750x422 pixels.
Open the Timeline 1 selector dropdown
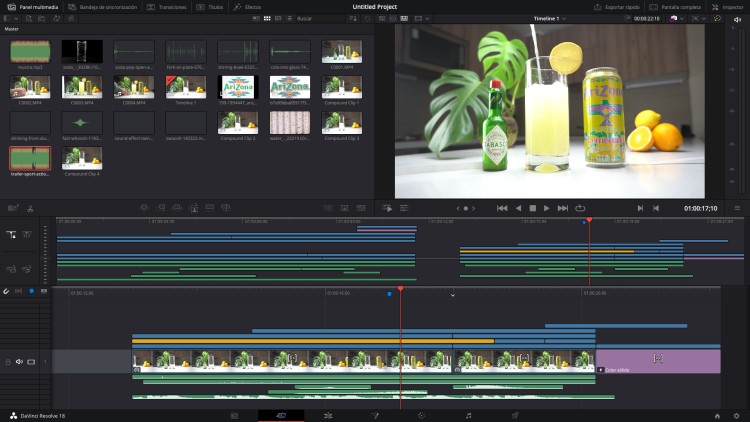click(550, 18)
